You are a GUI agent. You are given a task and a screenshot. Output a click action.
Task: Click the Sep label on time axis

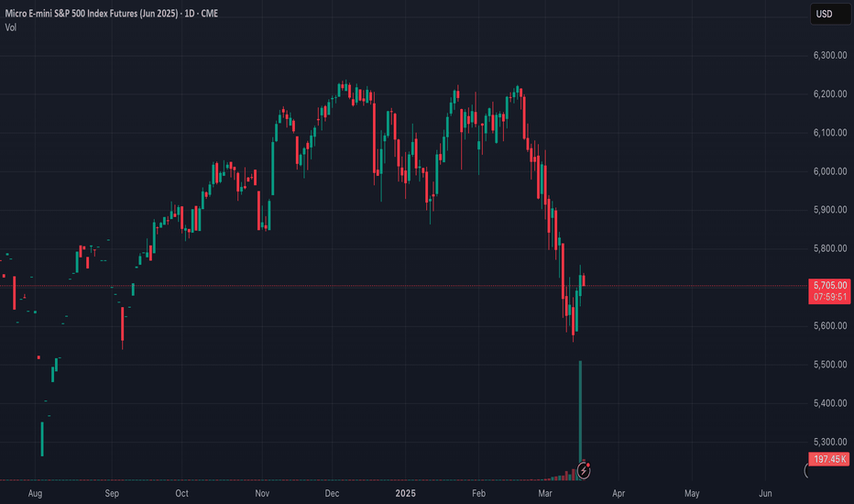[x=112, y=493]
